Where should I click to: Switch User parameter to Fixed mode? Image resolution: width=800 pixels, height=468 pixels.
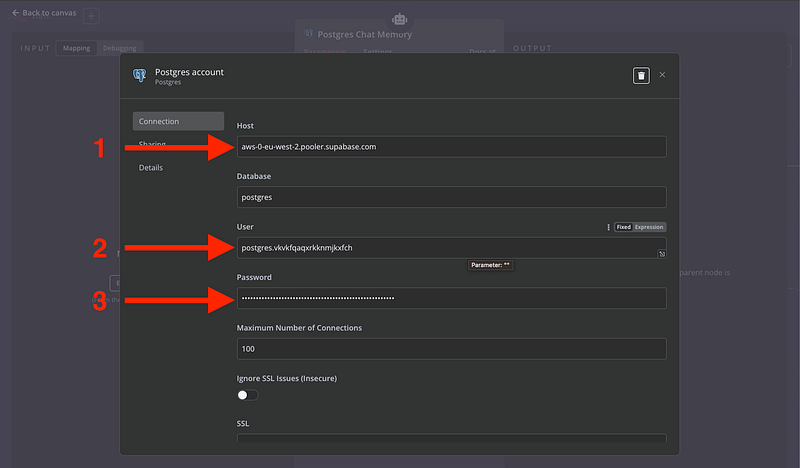(623, 227)
